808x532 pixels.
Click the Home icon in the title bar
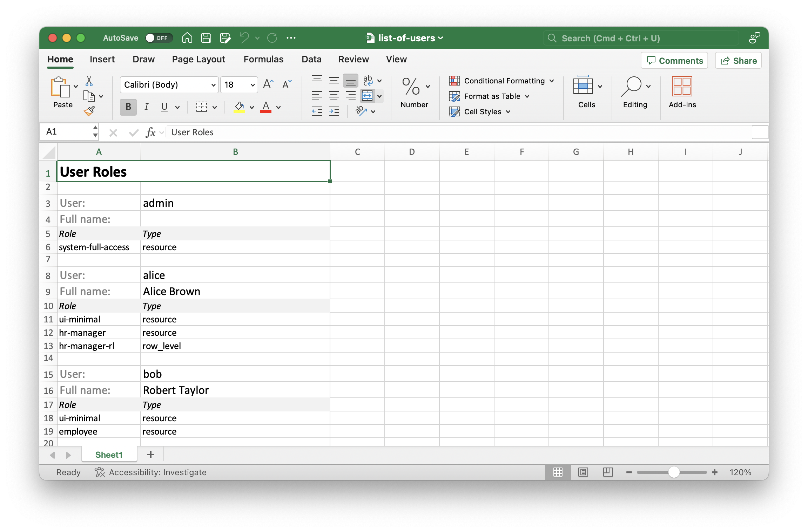click(x=187, y=38)
